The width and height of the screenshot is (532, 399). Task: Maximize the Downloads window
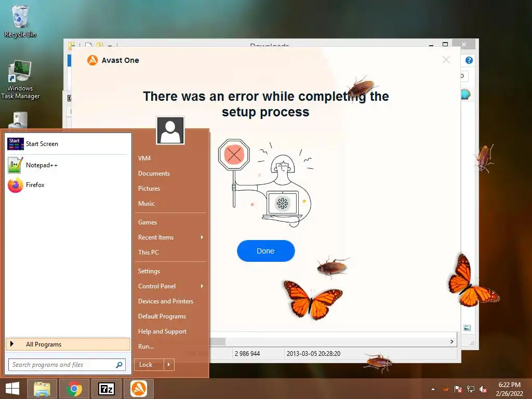pos(445,45)
